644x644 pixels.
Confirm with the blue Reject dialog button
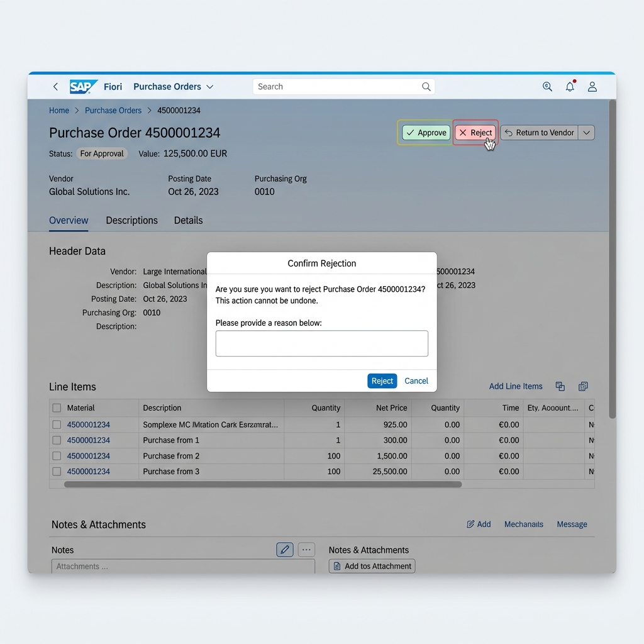pos(382,381)
